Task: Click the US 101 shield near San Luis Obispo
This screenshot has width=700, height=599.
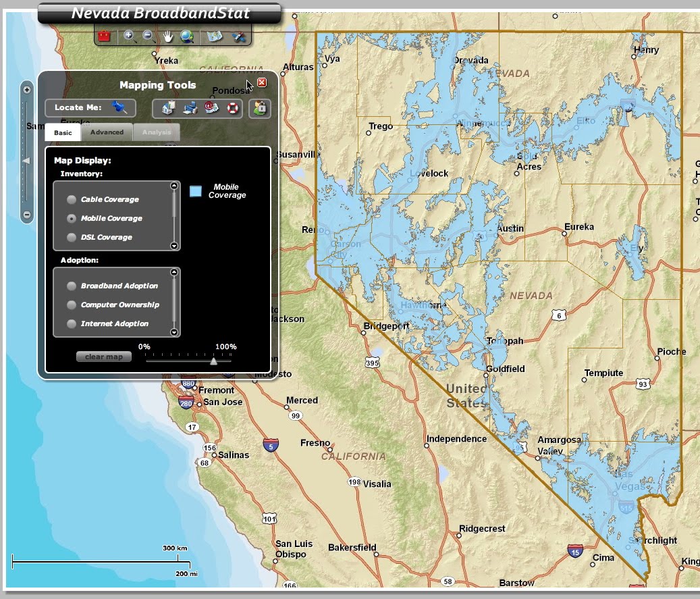Action: pos(269,519)
